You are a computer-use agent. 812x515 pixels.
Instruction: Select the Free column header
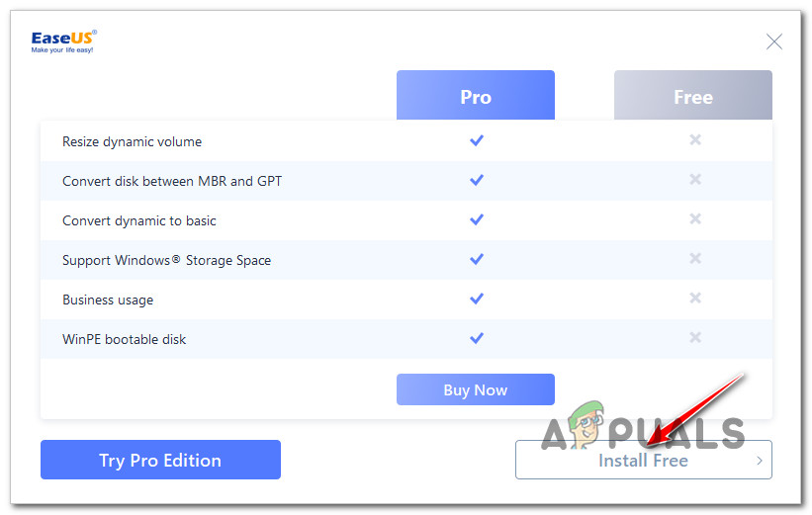point(693,97)
